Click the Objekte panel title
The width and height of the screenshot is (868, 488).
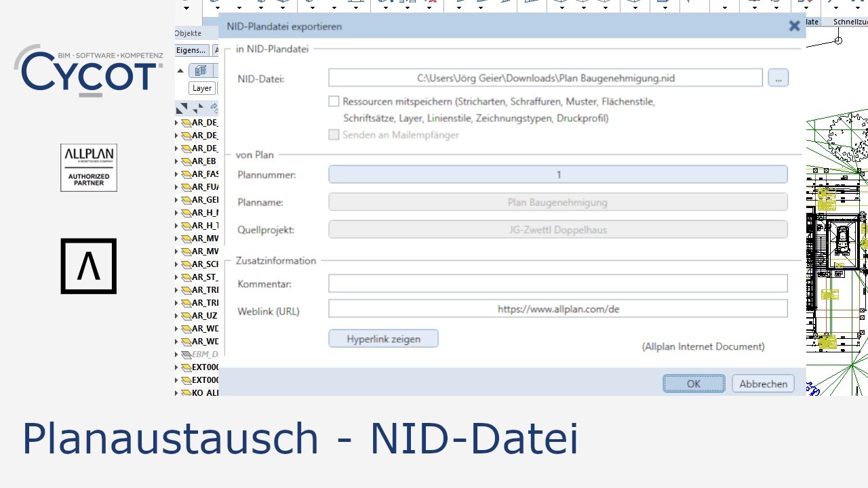click(188, 33)
